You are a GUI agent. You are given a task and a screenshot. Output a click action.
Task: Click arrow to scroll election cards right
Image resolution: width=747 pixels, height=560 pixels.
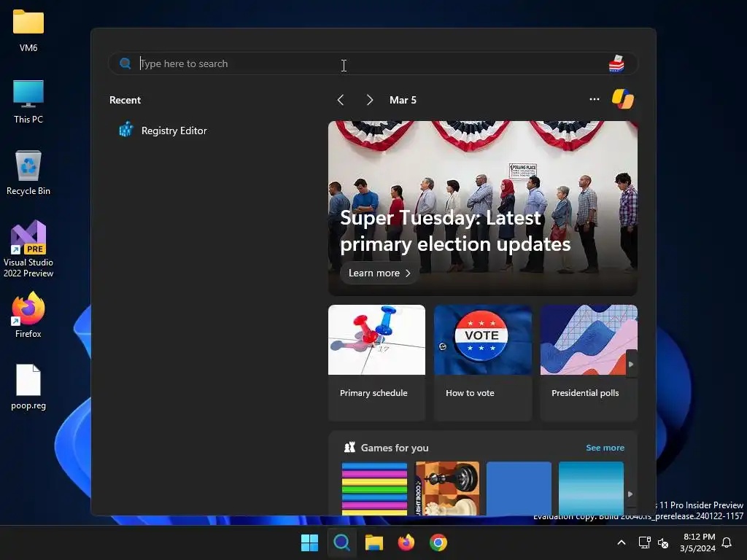tap(631, 364)
